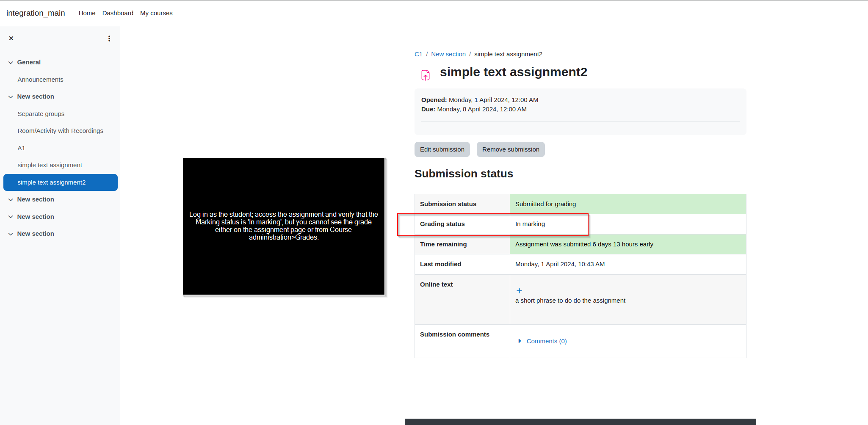Screen dimensions: 868x425
Task: Open Announcements in the course index
Action: click(40, 80)
